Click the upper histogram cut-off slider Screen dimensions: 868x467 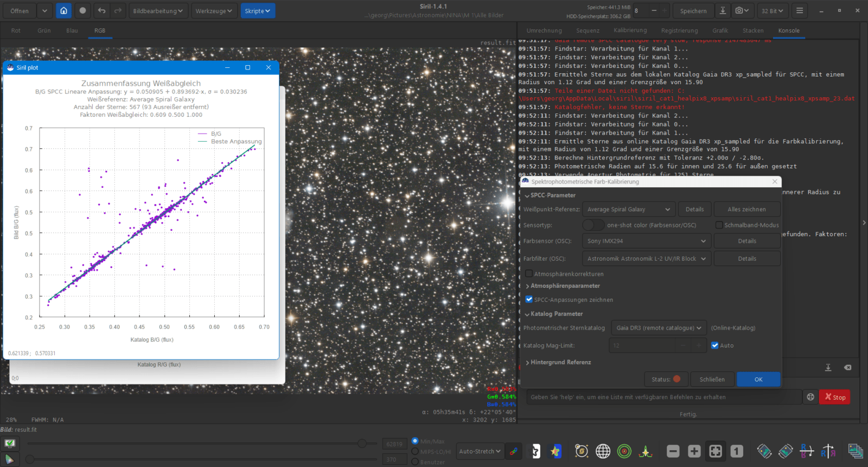362,444
